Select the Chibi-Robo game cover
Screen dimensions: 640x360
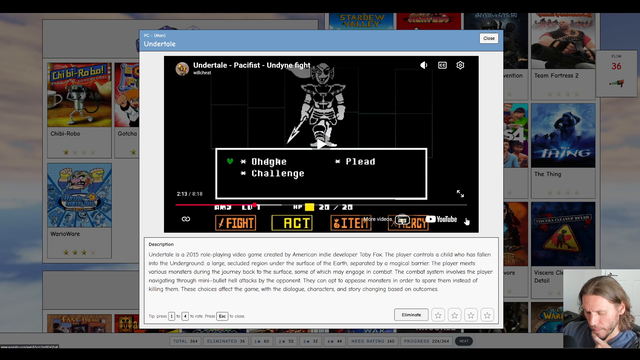coord(79,95)
